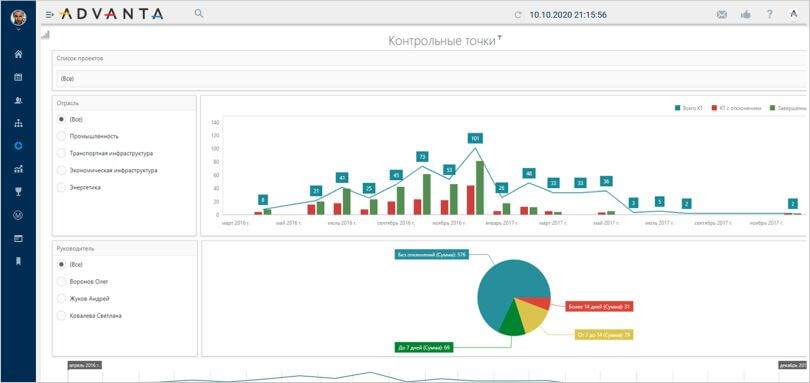Toggle the green Завершены legend swatch
This screenshot has height=383, width=810.
(772, 108)
